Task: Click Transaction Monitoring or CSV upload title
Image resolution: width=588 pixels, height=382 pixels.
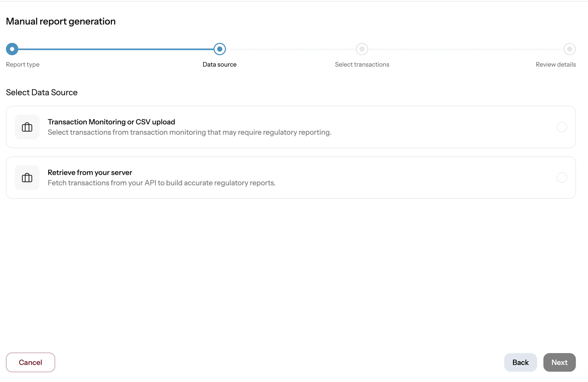Action: point(111,122)
